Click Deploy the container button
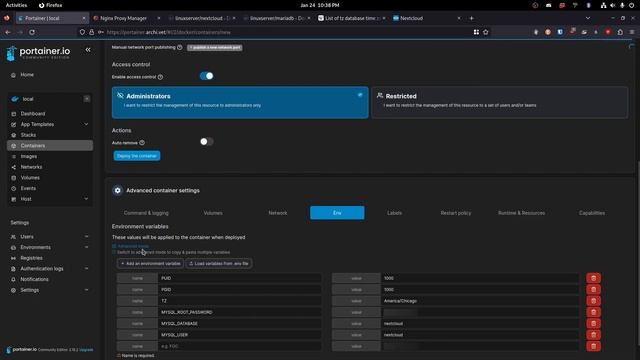This screenshot has height=360, width=640. click(137, 156)
